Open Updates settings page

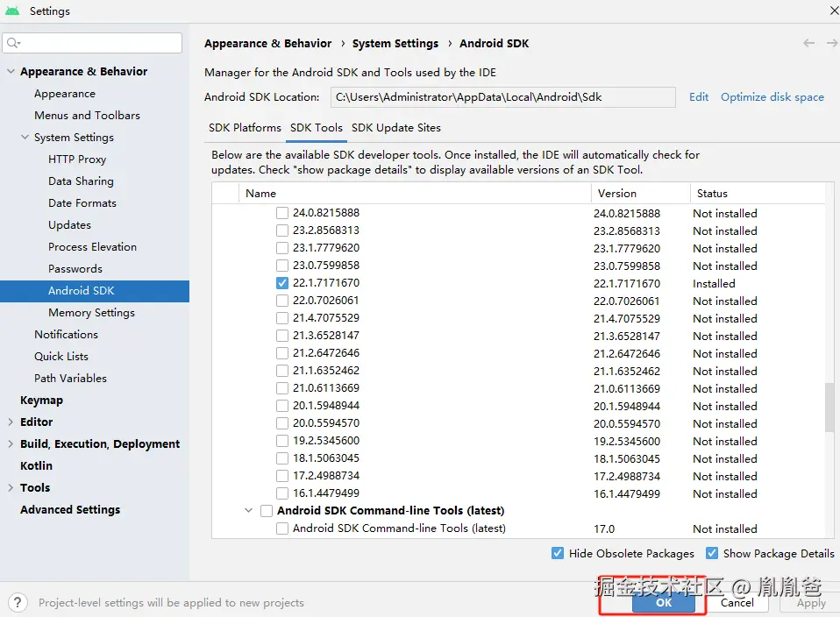click(69, 225)
